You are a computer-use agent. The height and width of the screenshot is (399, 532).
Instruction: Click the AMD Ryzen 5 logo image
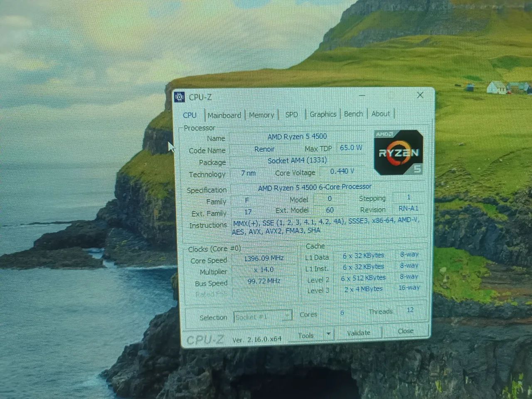point(399,153)
